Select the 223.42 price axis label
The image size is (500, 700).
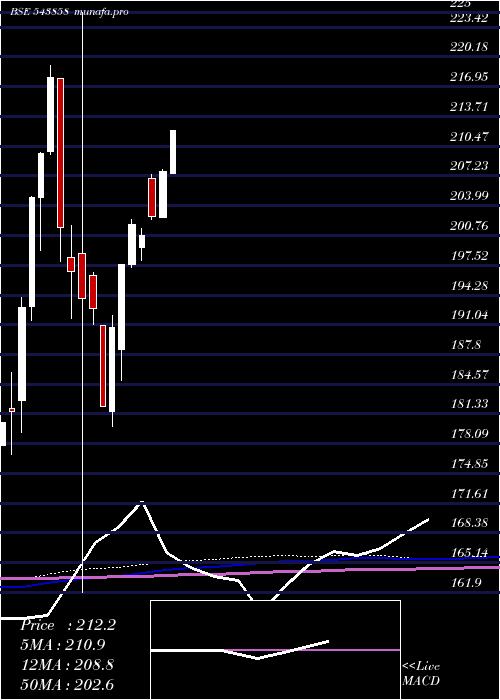pos(469,18)
